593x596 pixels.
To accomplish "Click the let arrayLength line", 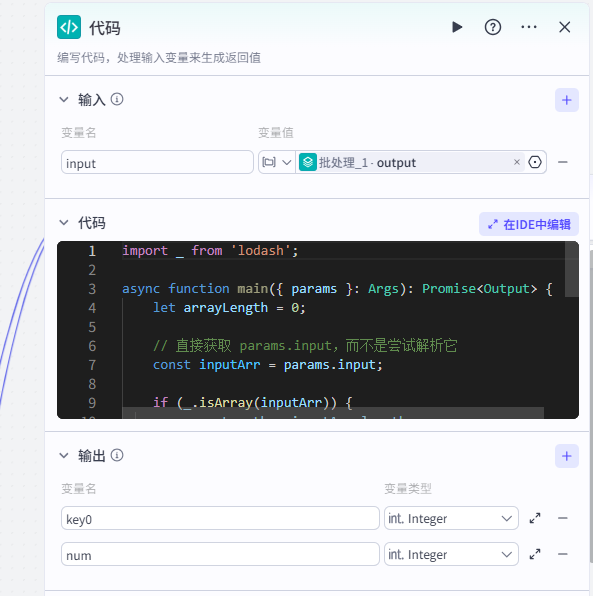I will click(x=229, y=308).
